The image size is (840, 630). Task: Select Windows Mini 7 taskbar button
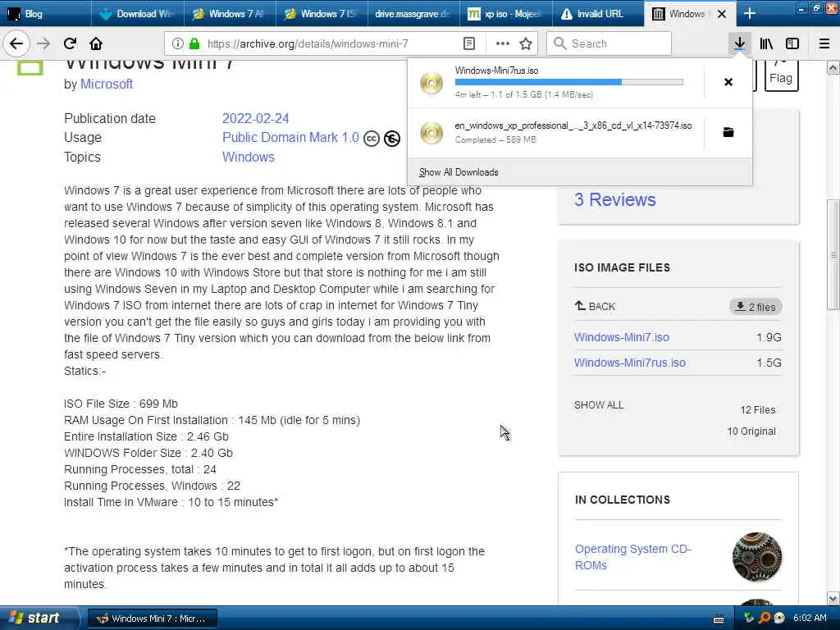pos(153,619)
